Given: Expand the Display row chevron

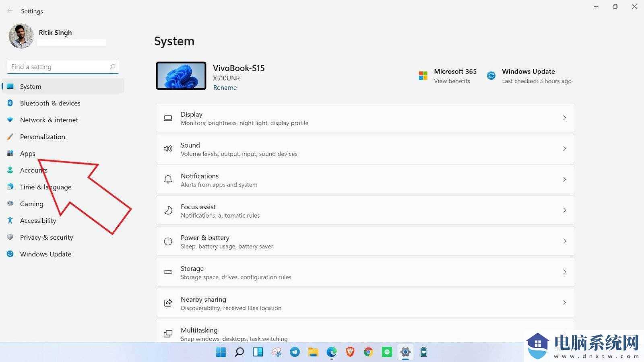Looking at the screenshot, I should (565, 118).
